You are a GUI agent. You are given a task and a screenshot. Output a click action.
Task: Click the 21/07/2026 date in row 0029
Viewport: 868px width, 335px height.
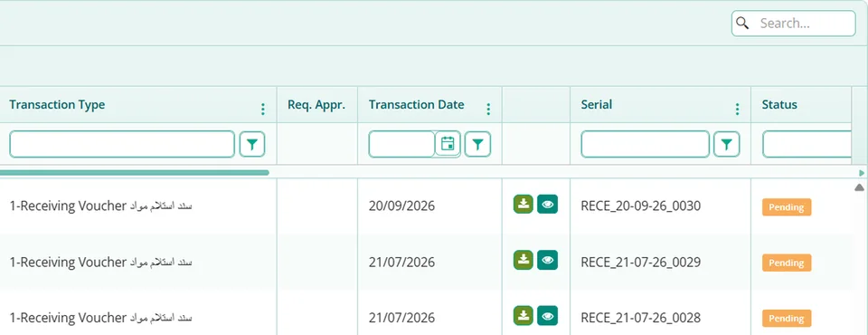[x=401, y=262]
